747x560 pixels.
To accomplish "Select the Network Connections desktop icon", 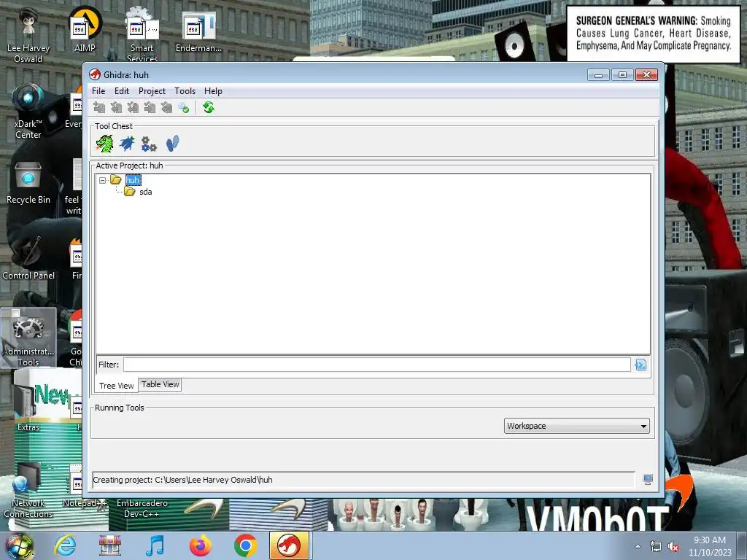I will click(28, 491).
